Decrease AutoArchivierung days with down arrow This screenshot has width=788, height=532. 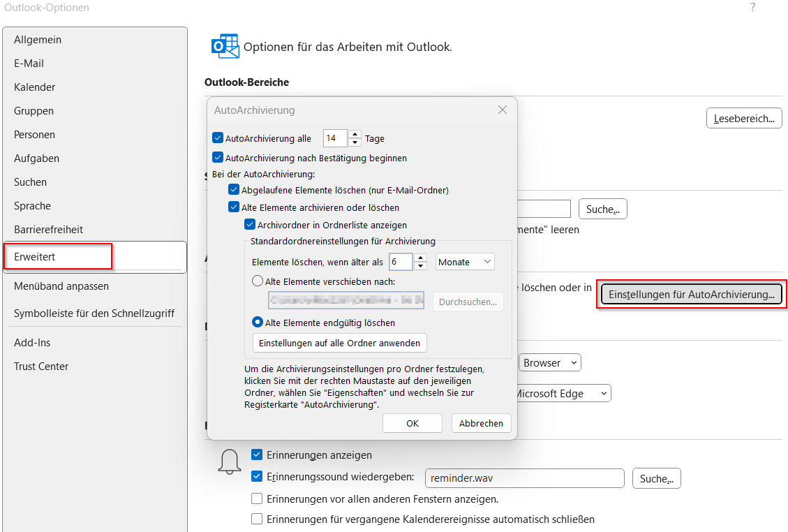pyautogui.click(x=355, y=142)
